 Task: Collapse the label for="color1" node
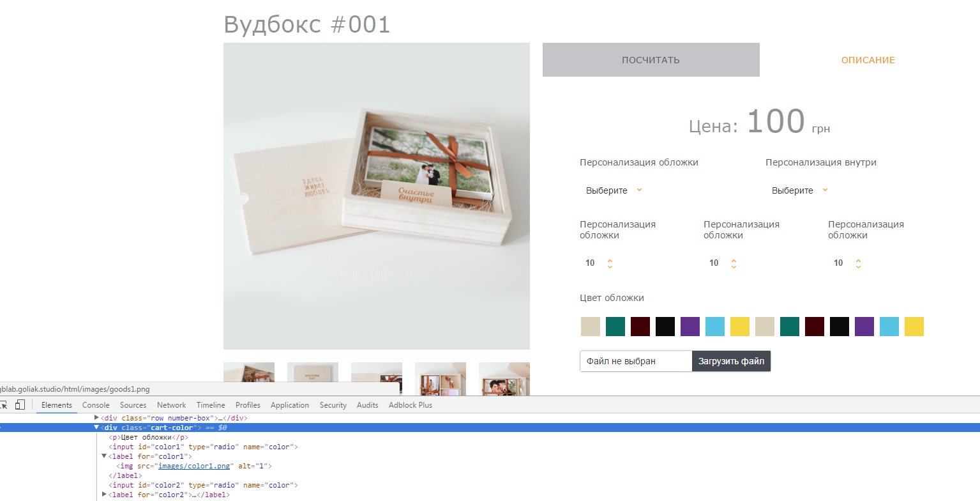[x=104, y=456]
